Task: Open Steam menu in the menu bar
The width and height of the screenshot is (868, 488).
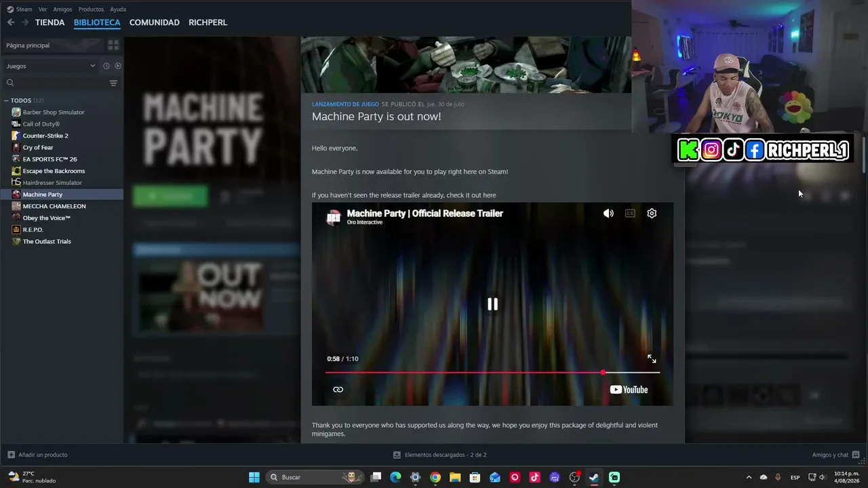Action: [x=20, y=9]
